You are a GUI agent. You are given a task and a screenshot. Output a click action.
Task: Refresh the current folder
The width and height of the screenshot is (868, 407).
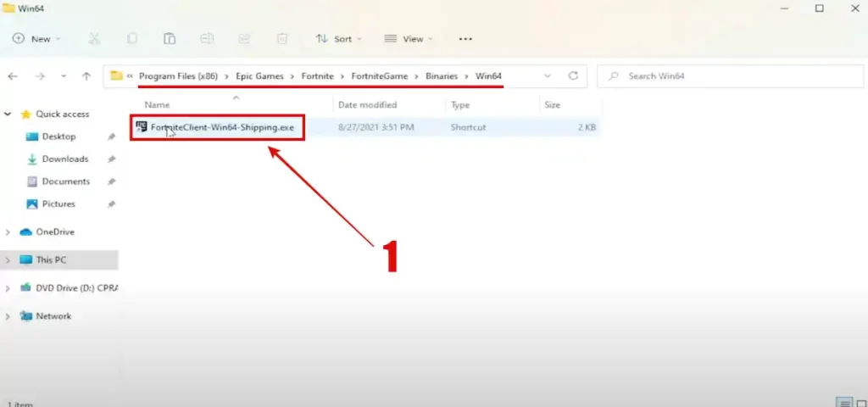tap(574, 75)
